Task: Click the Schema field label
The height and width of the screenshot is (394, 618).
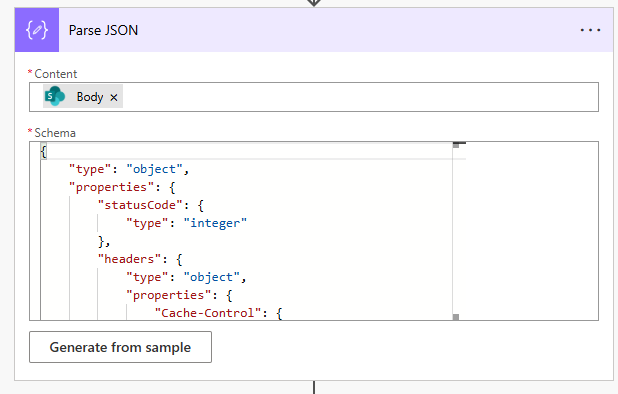Action: pyautogui.click(x=55, y=133)
